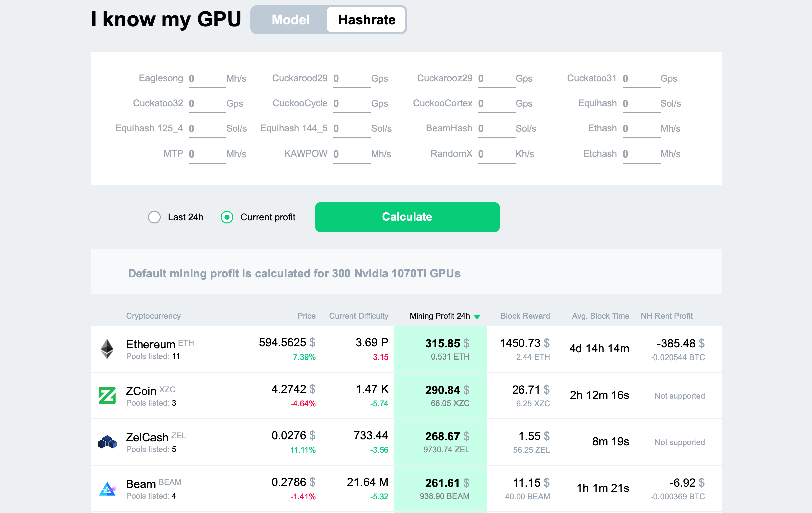
Task: Enable the Current profit radio button
Action: pyautogui.click(x=227, y=217)
